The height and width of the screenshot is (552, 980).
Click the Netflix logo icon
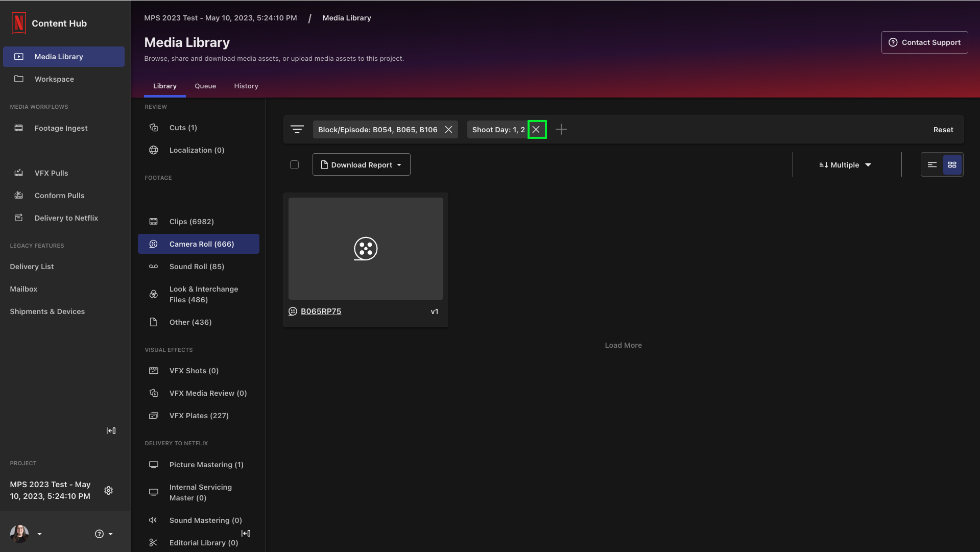click(x=19, y=23)
